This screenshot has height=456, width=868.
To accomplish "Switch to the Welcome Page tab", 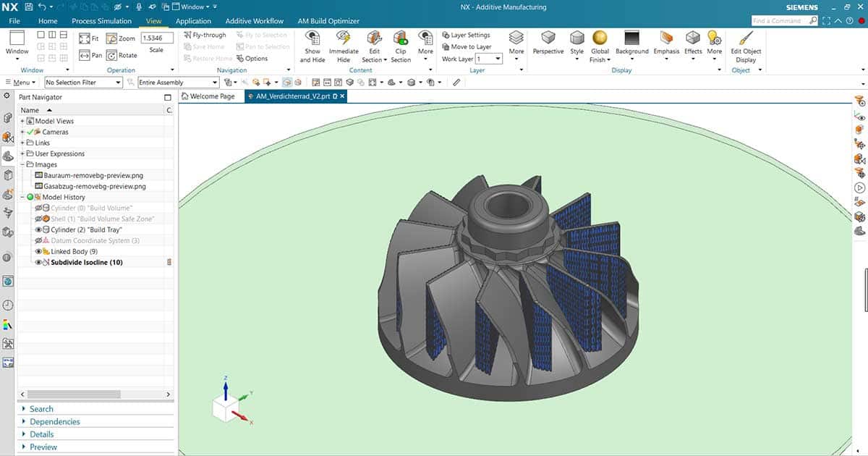I will (208, 96).
